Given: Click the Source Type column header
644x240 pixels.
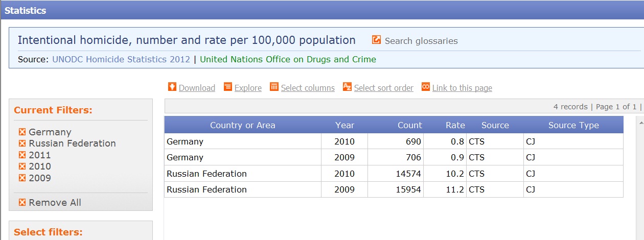Looking at the screenshot, I should click(x=573, y=125).
